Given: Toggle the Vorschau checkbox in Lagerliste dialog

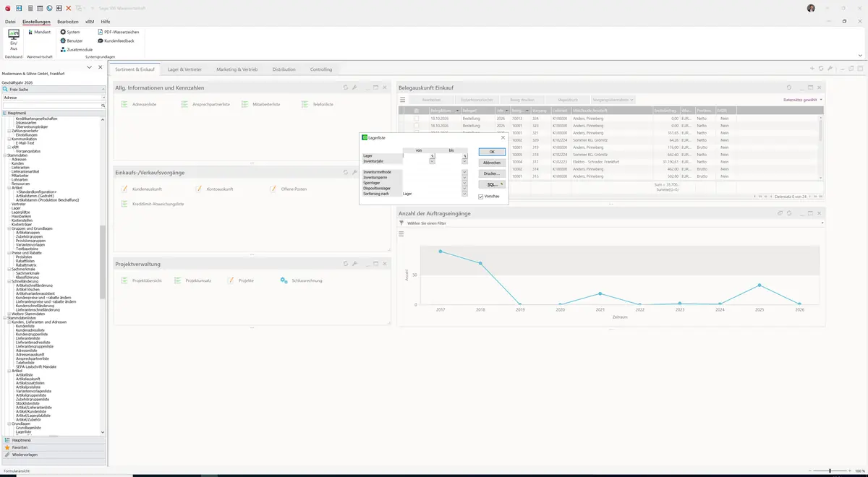Looking at the screenshot, I should [481, 197].
